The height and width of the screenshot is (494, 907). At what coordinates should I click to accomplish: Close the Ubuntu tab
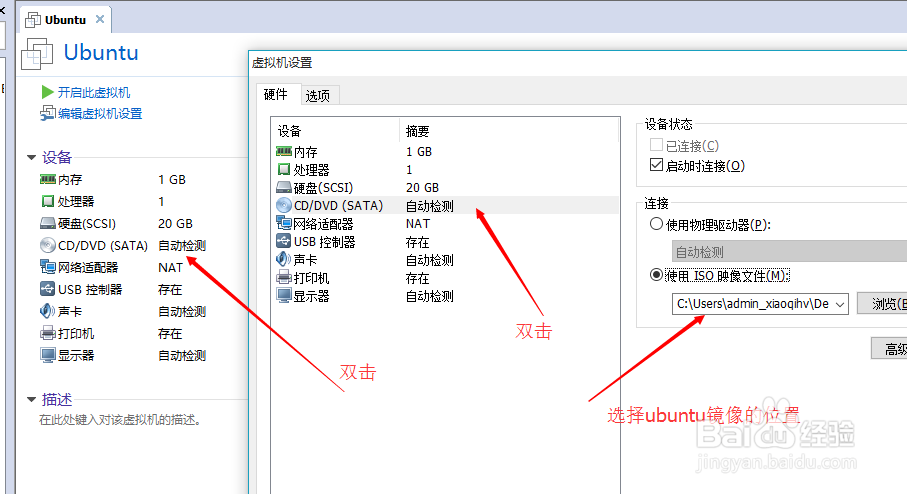tap(99, 19)
